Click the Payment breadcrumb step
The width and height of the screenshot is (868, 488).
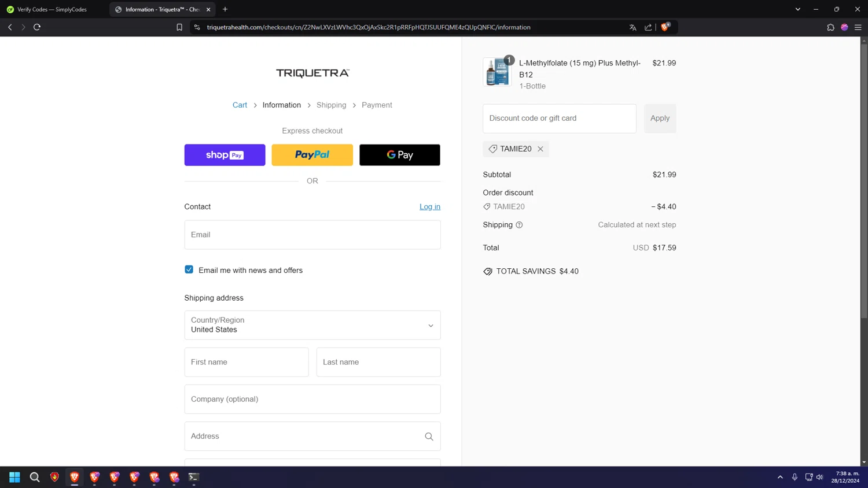[x=377, y=105]
